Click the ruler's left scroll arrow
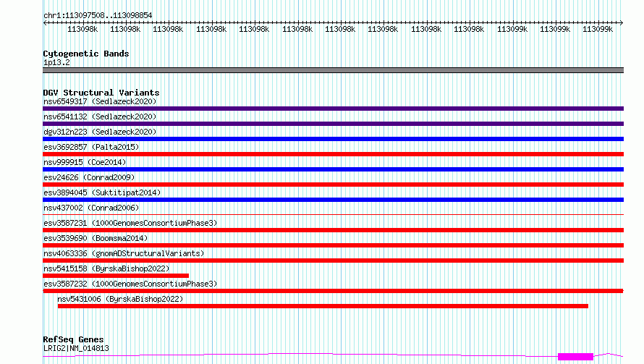The height and width of the screenshot is (364, 644). point(45,22)
